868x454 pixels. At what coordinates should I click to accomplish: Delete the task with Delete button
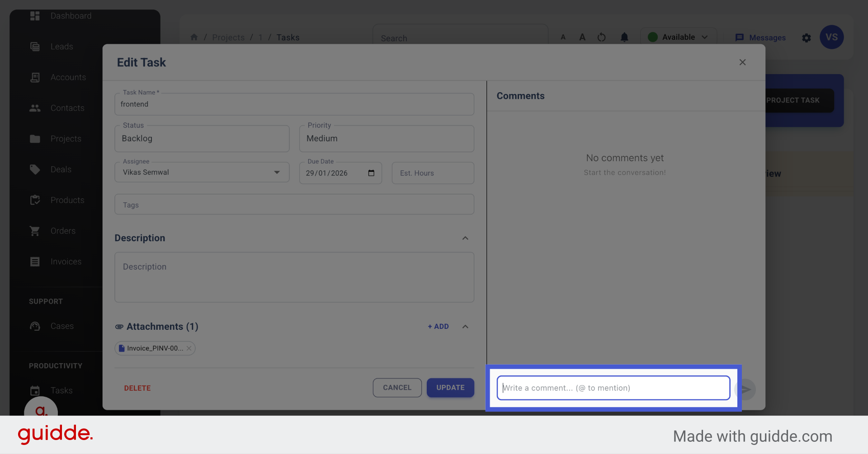[x=137, y=388]
